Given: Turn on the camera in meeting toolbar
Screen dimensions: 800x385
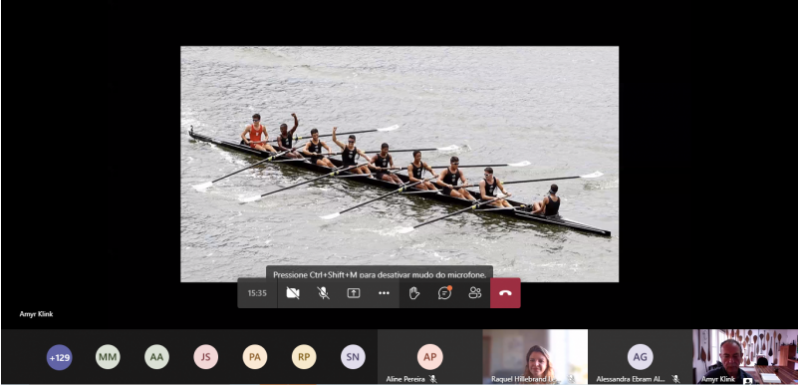Looking at the screenshot, I should coord(293,293).
